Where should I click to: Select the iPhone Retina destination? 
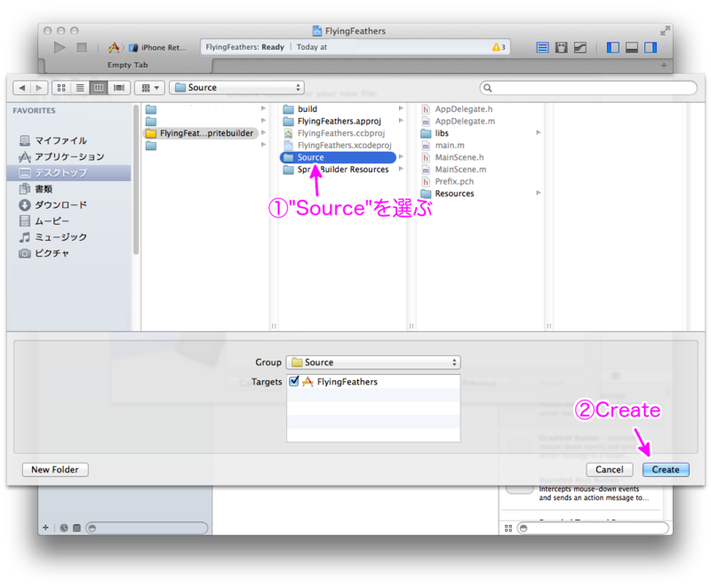[x=158, y=48]
